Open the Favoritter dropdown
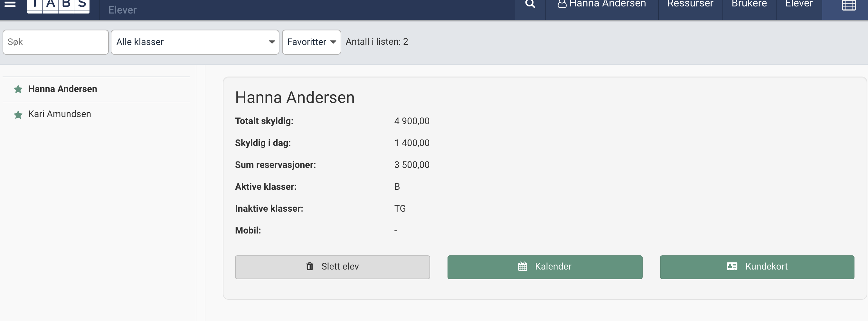Viewport: 868px width, 321px height. [x=311, y=42]
